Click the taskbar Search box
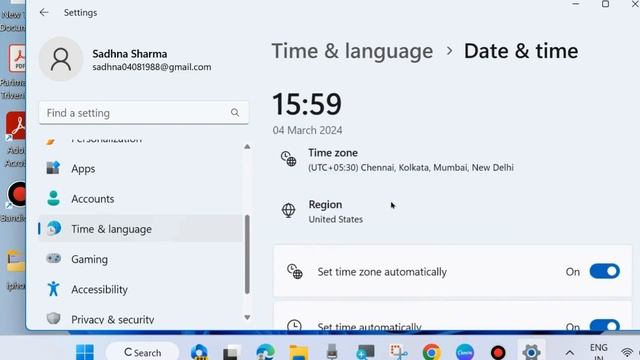 142,352
